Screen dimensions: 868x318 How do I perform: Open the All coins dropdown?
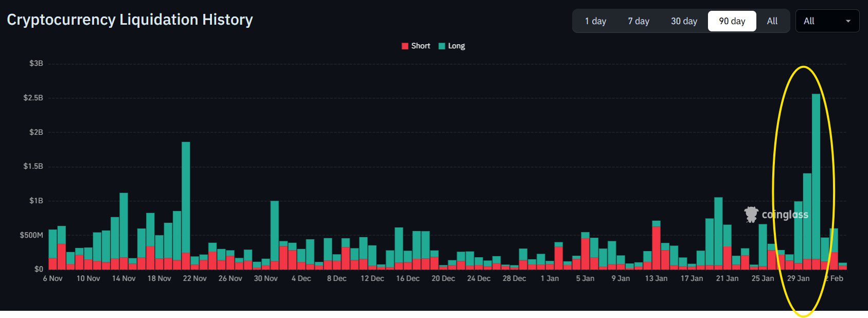(x=826, y=21)
